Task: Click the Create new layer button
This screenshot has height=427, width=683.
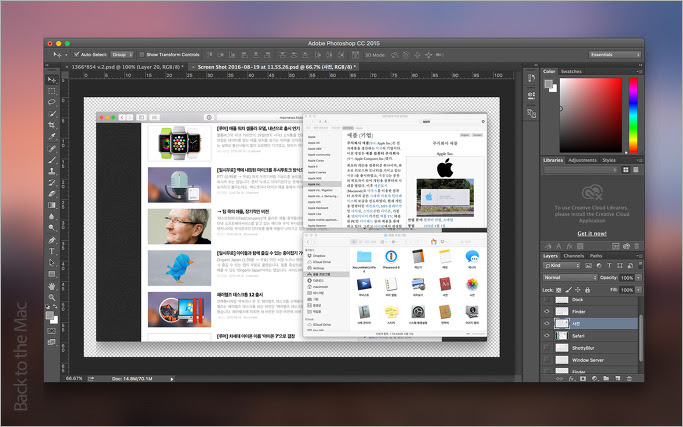Action: [618, 379]
